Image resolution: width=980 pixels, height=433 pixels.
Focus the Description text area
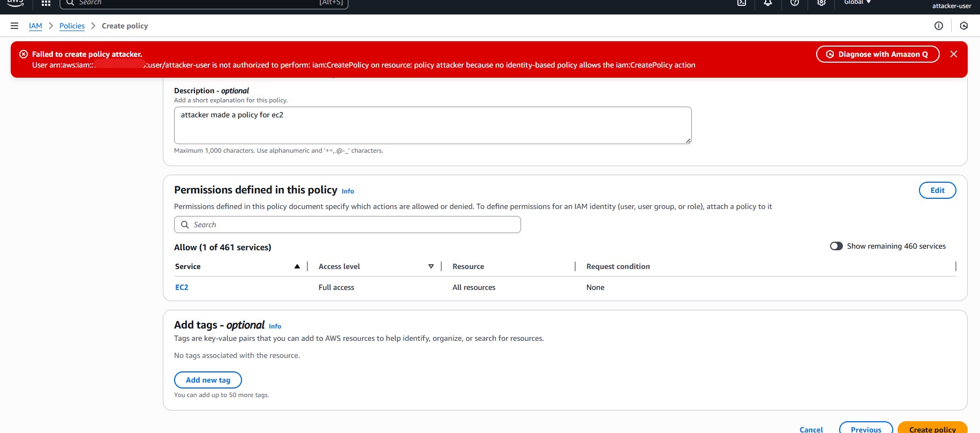coord(433,125)
